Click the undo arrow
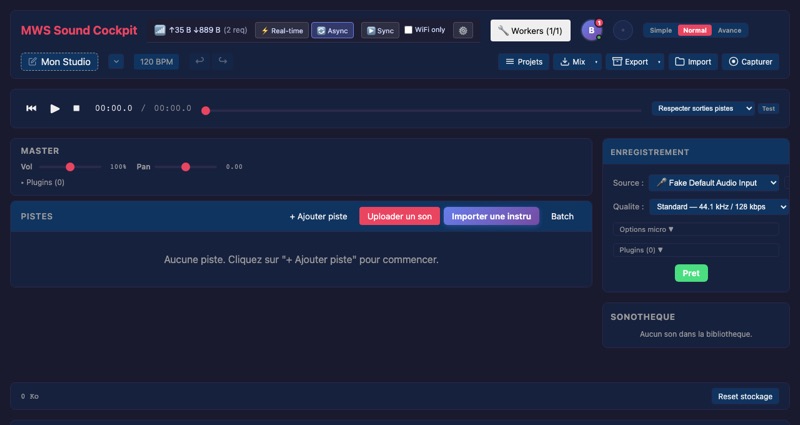The width and height of the screenshot is (800, 425). tap(199, 61)
